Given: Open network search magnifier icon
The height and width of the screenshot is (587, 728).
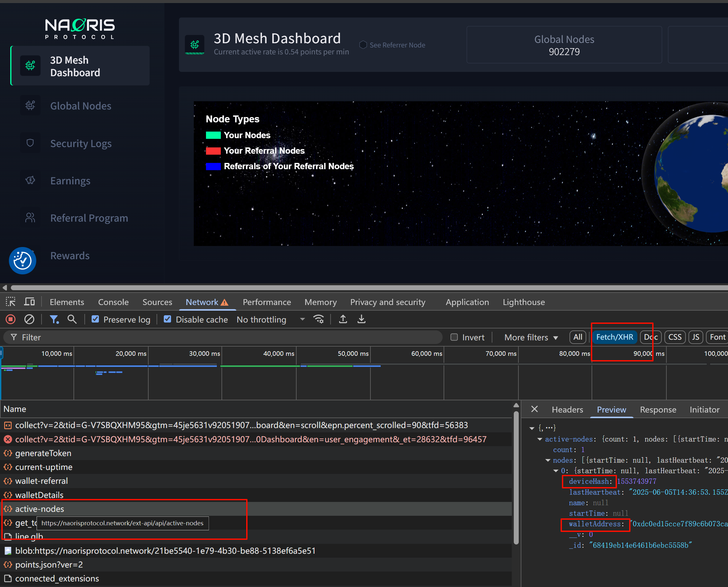Looking at the screenshot, I should coord(72,319).
